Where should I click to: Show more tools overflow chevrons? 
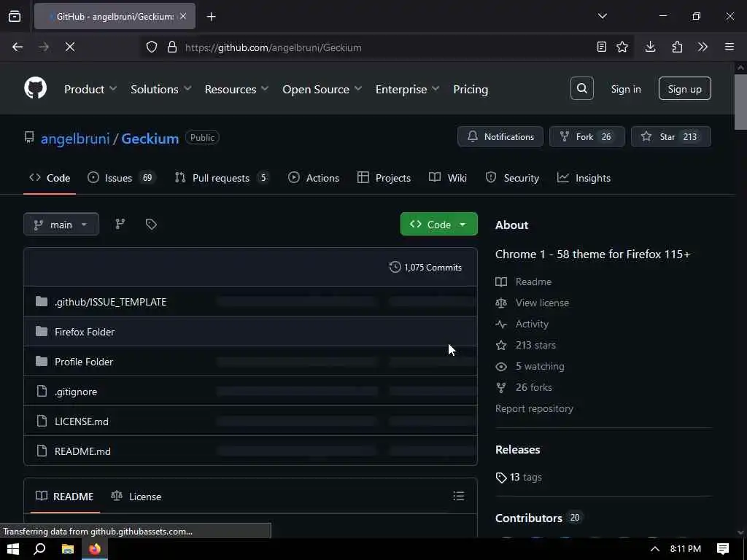703,47
